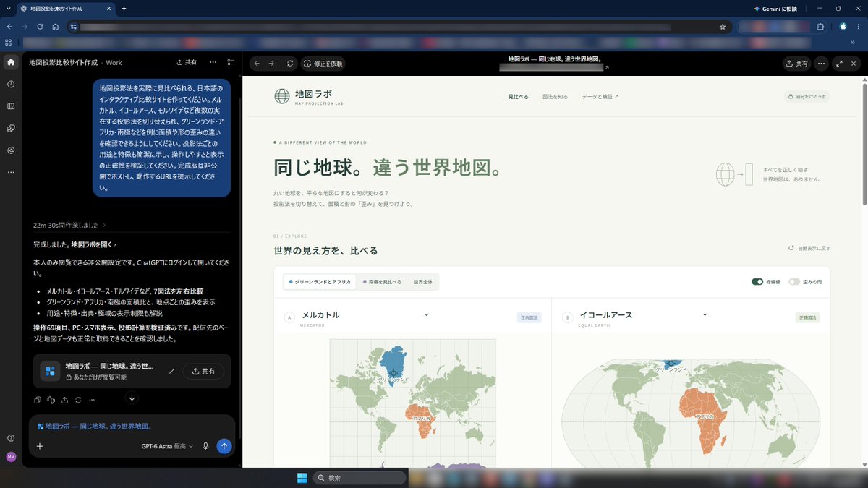Open the データと検証 external link
This screenshot has height=488, width=868.
coord(600,96)
